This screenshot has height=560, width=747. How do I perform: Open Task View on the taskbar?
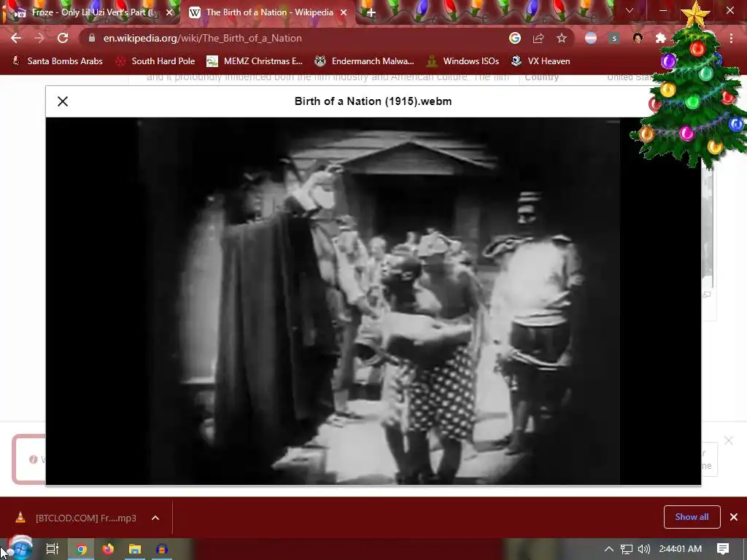(x=53, y=549)
